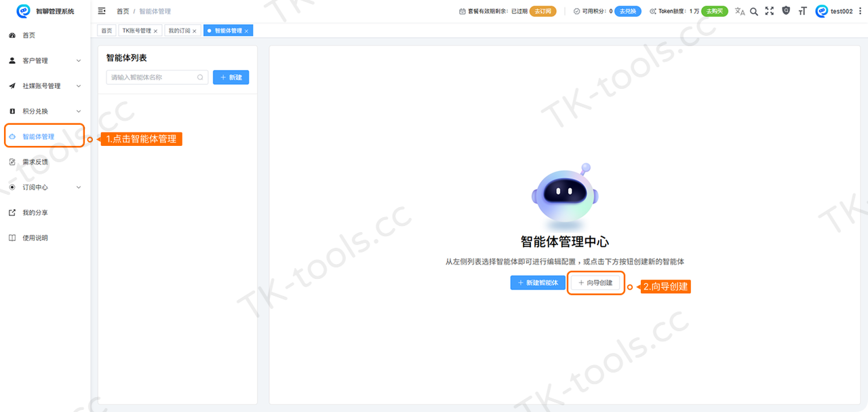Click the 积分兑换 sidebar icon
Screen dimensions: 868x412
click(x=12, y=111)
